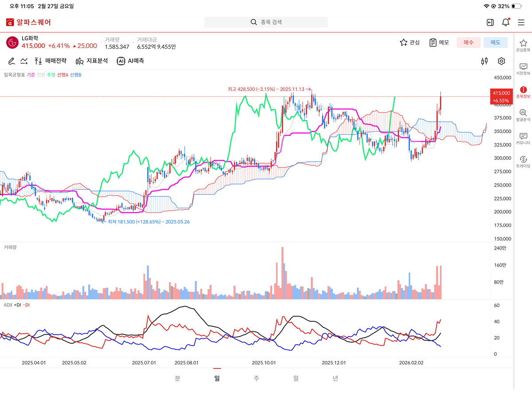Click the 종목 검색 search field
The width and height of the screenshot is (532, 399).
[x=266, y=22]
